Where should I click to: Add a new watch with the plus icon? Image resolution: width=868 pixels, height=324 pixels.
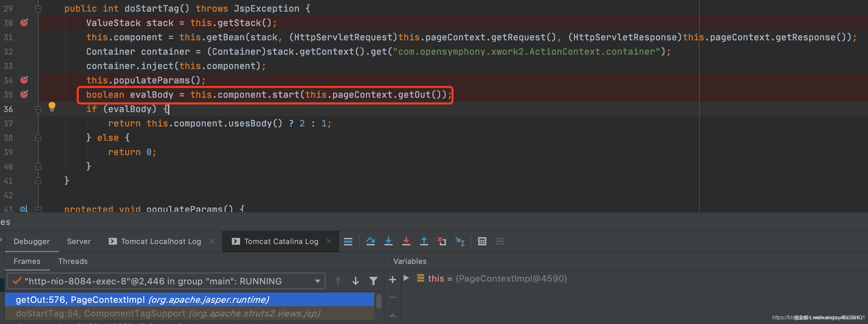pos(393,280)
